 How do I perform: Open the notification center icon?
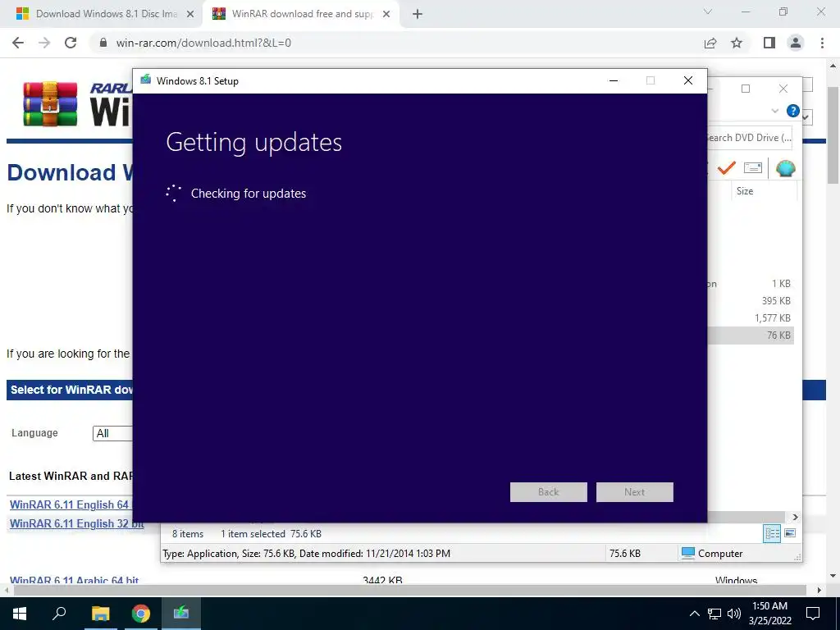point(813,614)
